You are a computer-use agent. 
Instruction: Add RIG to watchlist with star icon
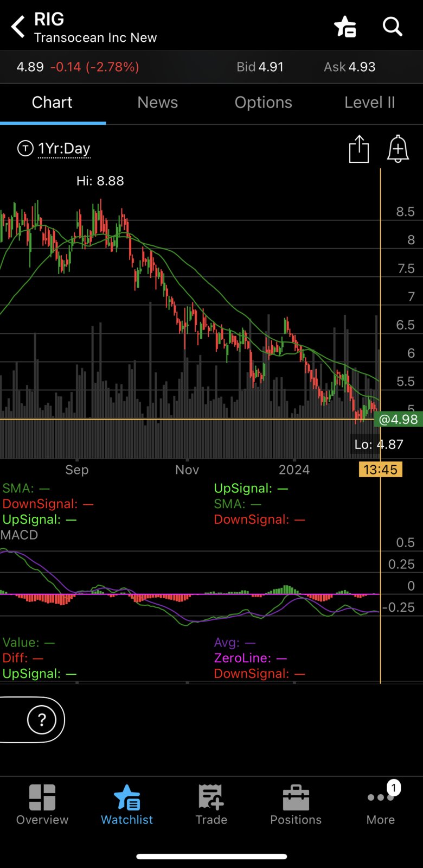pyautogui.click(x=345, y=26)
